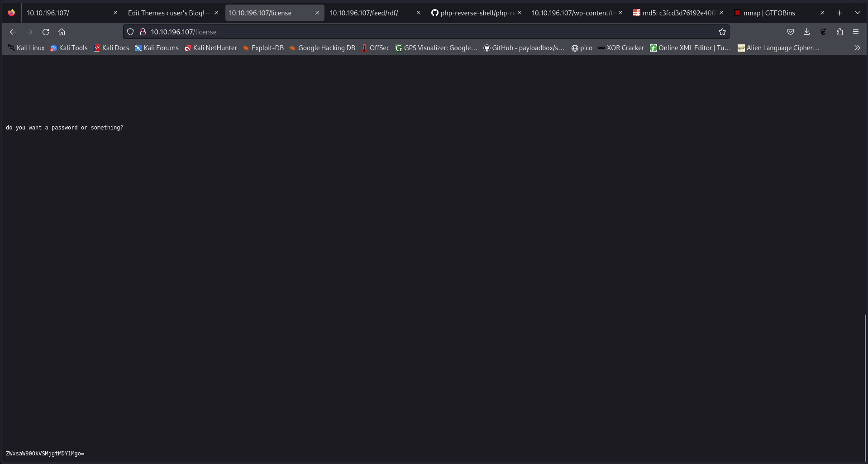Viewport: 868px width, 464px height.
Task: Close the nmap GTFOBins tab
Action: click(822, 13)
